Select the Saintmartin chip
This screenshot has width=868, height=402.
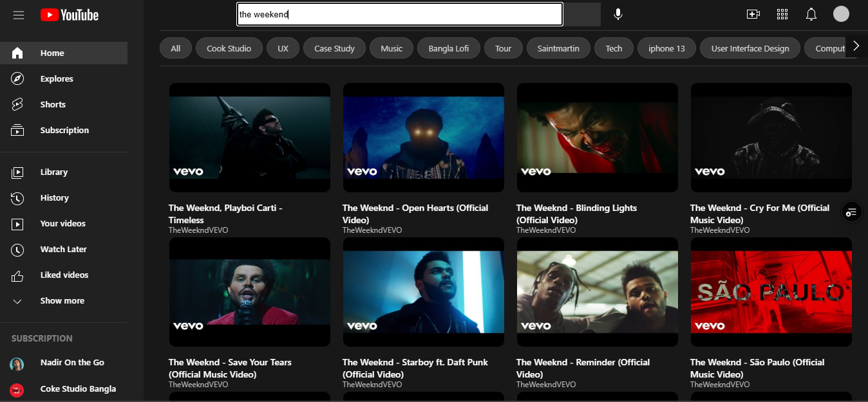click(558, 48)
